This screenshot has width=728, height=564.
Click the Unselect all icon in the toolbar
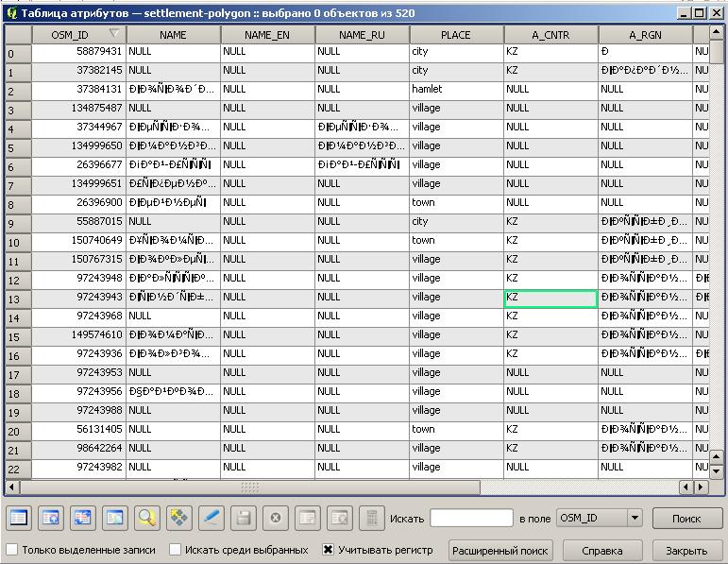click(19, 518)
